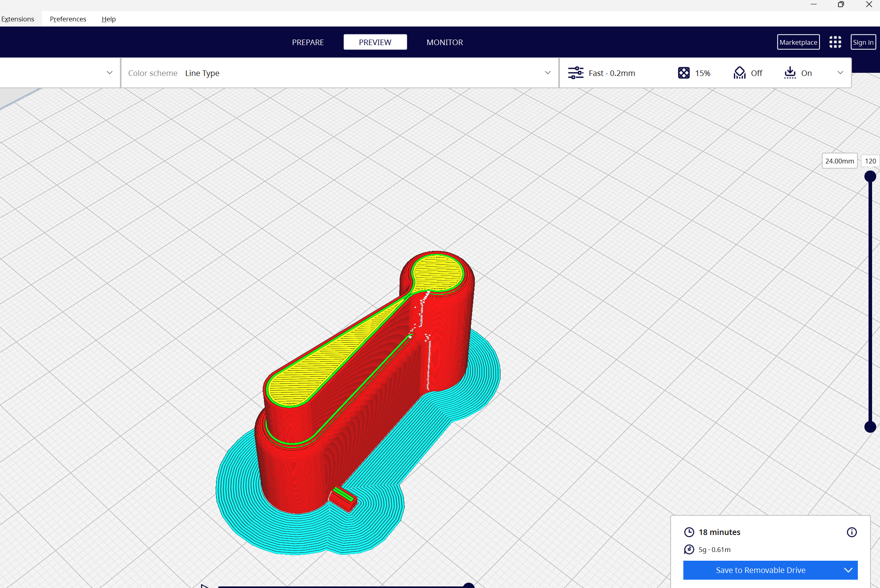Viewport: 880px width, 588px height.
Task: Click the build plate adhesion On icon
Action: click(790, 73)
